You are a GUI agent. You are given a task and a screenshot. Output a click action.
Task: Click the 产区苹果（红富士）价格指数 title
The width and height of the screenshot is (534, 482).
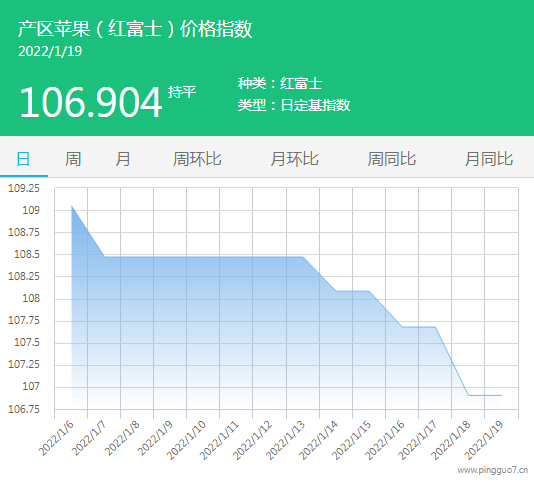135,29
